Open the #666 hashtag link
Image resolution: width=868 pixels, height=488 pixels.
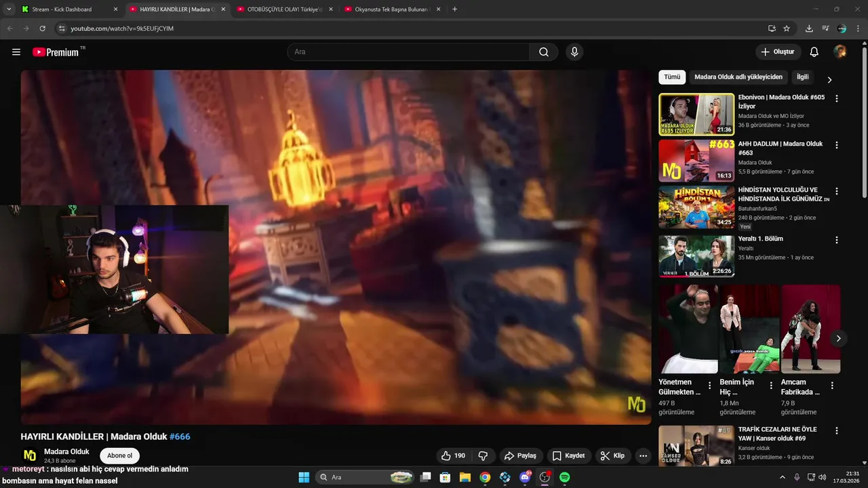[180, 436]
